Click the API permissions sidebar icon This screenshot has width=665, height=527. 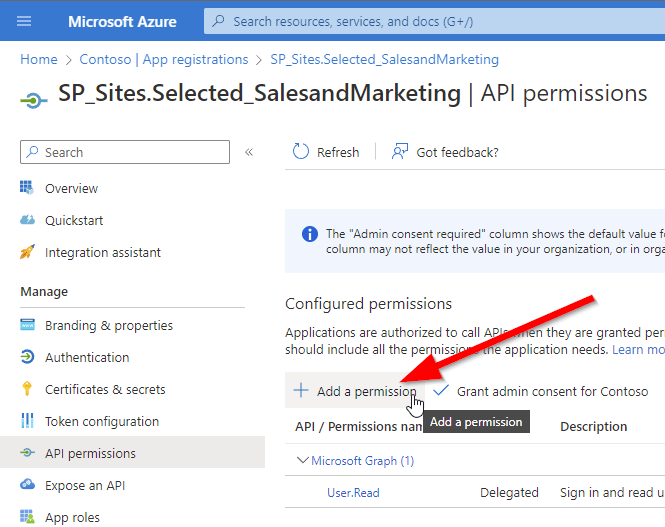(27, 453)
